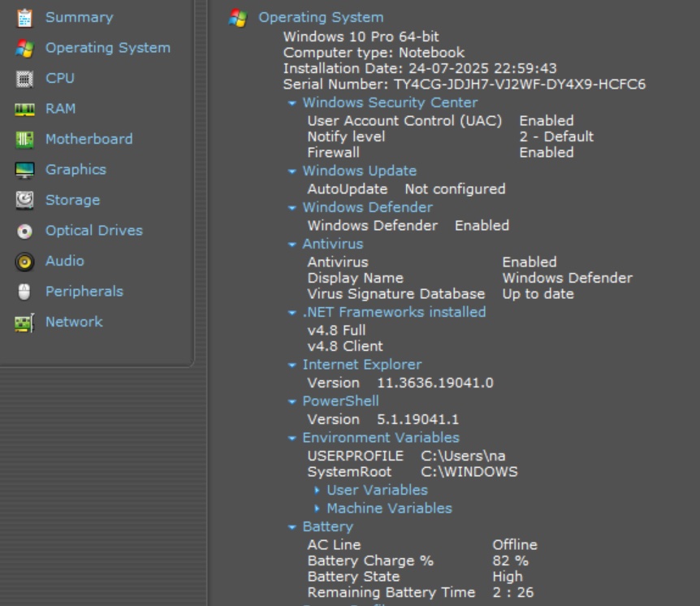This screenshot has height=606, width=700.
Task: Open the Storage section label
Action: (x=72, y=200)
